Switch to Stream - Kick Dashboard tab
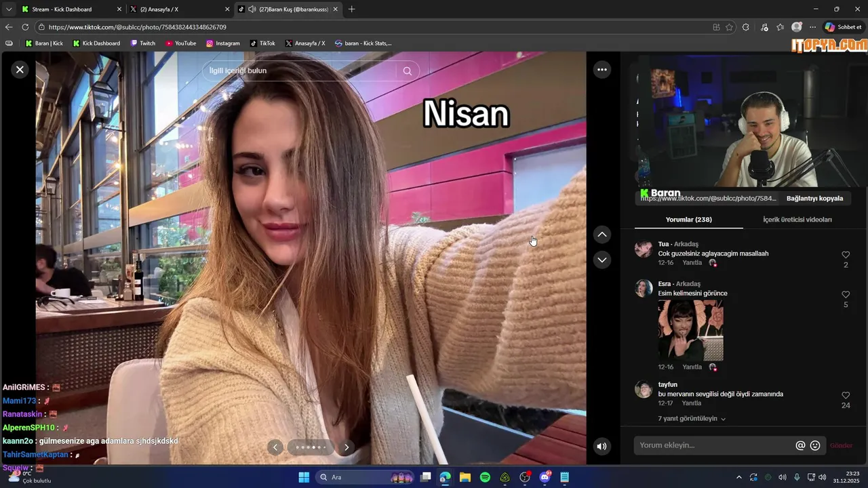This screenshot has width=868, height=488. pyautogui.click(x=71, y=9)
